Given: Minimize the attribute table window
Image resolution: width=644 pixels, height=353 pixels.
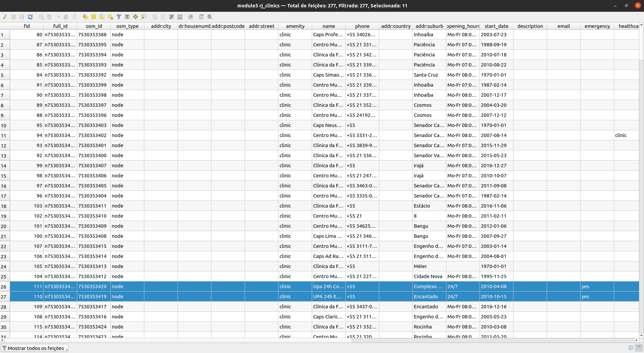Looking at the screenshot, I should (x=615, y=5).
